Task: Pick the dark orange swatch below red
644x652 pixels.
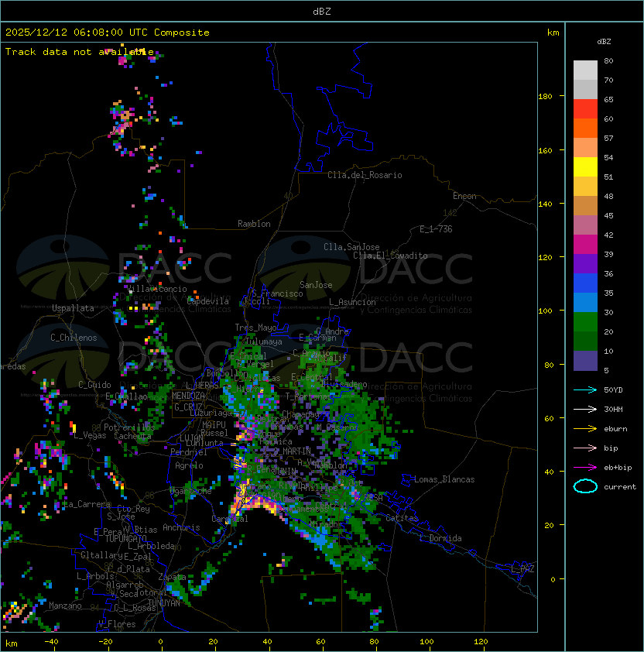Action: click(585, 129)
